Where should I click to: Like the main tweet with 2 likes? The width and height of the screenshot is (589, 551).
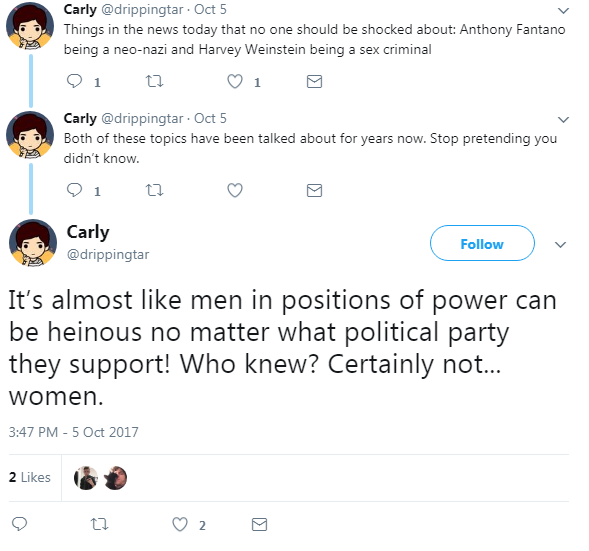point(180,524)
